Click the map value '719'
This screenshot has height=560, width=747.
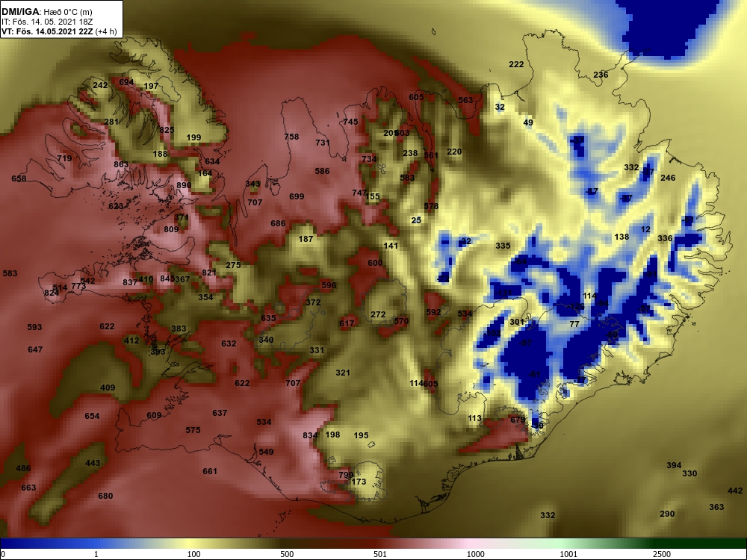tap(64, 158)
